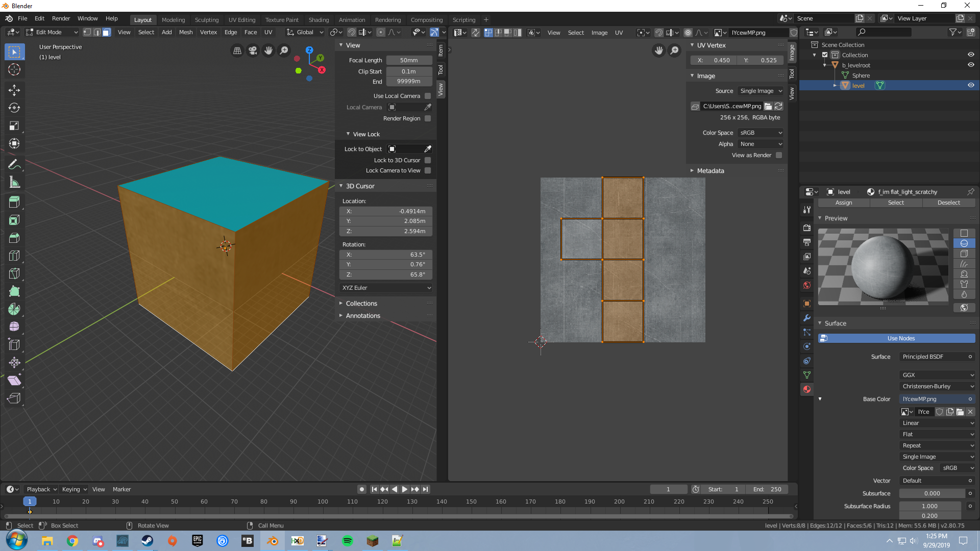Click the camera view icon in viewport
Image resolution: width=980 pixels, height=551 pixels.
pos(253,51)
